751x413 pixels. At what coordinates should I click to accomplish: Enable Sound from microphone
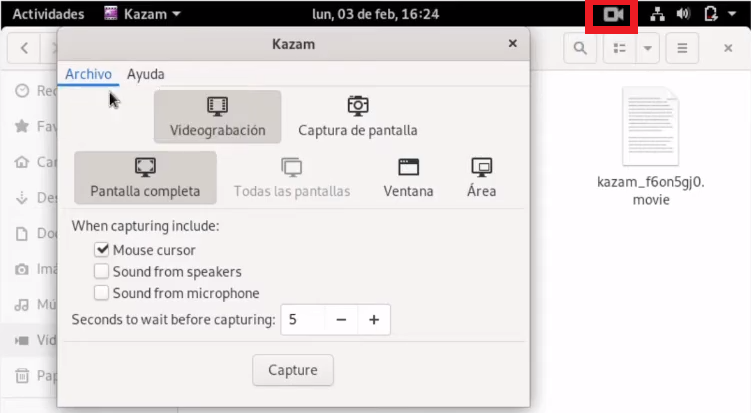tap(102, 293)
